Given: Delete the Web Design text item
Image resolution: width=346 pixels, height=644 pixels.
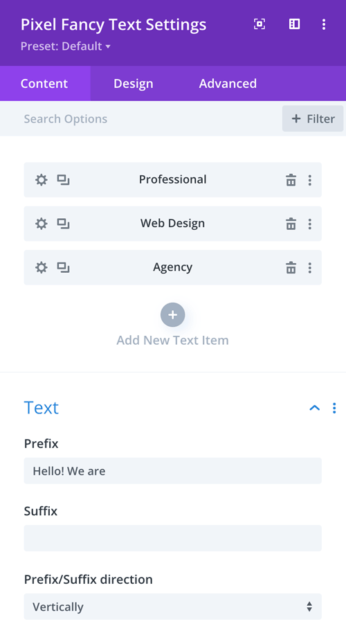Looking at the screenshot, I should tap(291, 224).
